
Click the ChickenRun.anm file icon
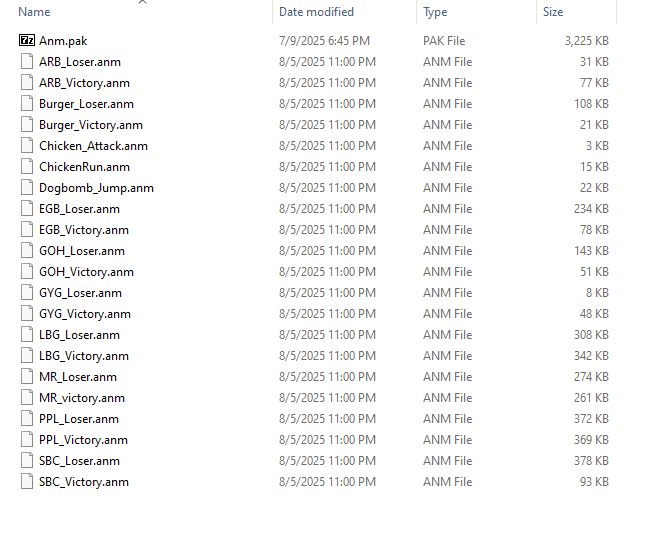tap(27, 166)
